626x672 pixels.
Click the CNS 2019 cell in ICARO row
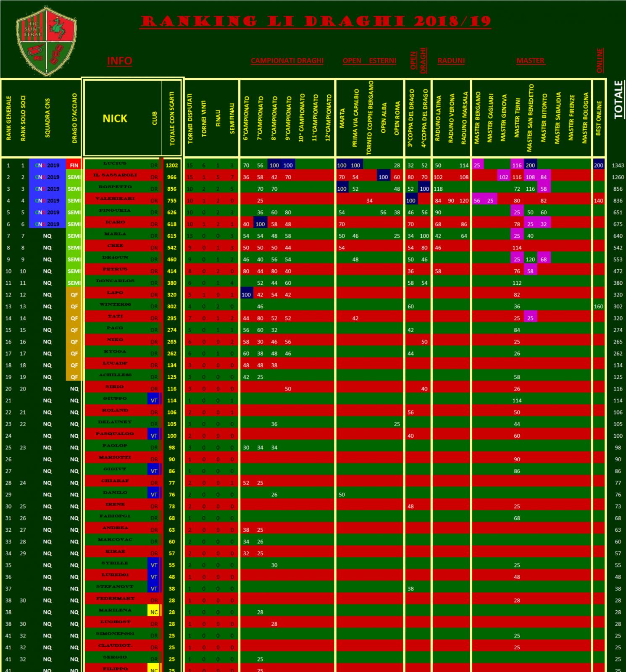(x=47, y=224)
